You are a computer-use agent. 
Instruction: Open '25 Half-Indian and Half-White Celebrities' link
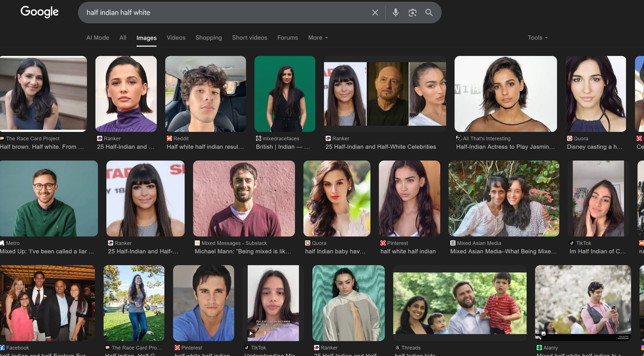[381, 147]
